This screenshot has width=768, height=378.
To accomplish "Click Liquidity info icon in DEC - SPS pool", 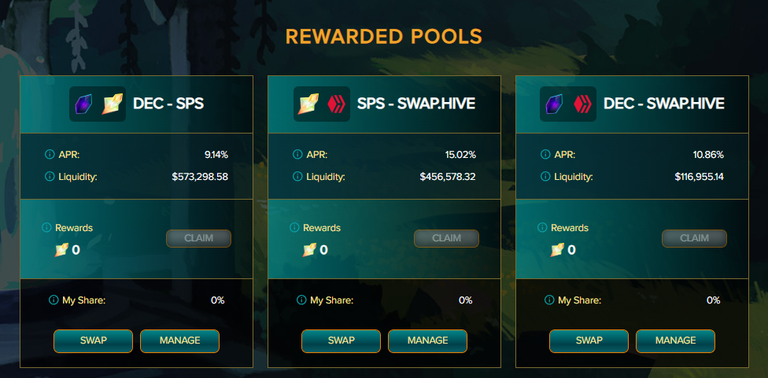I will coord(49,176).
